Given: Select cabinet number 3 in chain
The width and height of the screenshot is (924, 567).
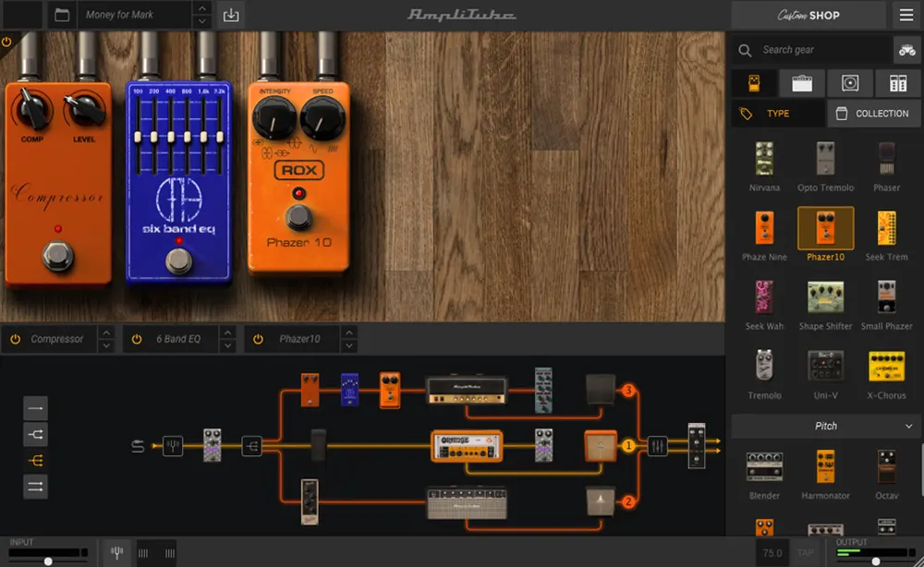Looking at the screenshot, I should click(601, 389).
